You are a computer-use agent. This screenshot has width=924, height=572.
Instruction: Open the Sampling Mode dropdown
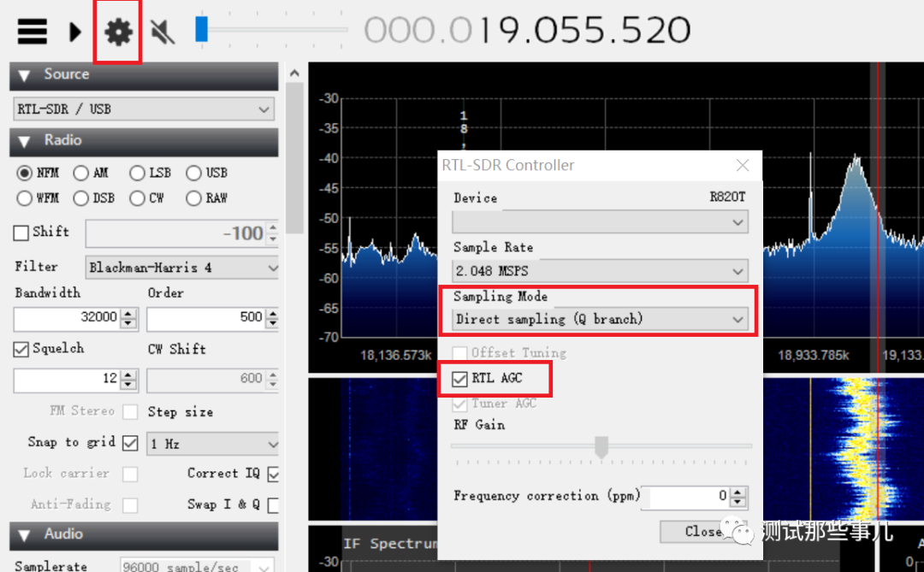pos(601,319)
